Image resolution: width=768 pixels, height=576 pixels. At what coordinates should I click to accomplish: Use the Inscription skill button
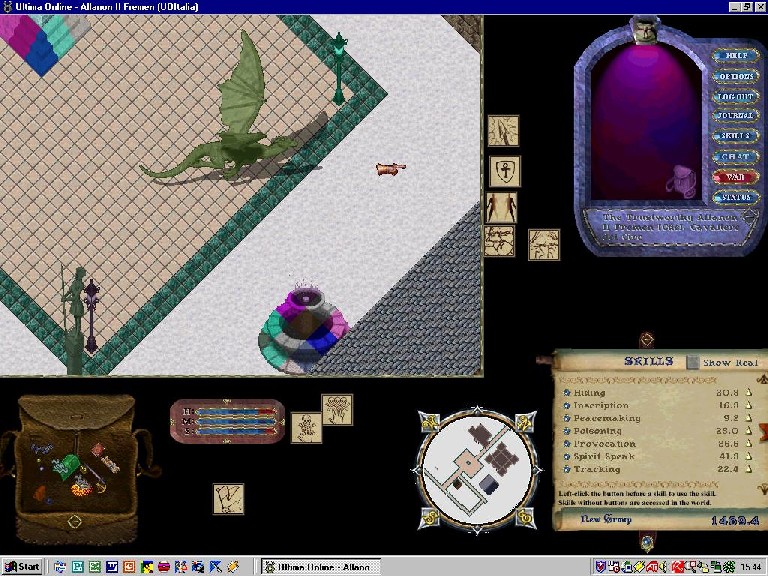coord(567,406)
